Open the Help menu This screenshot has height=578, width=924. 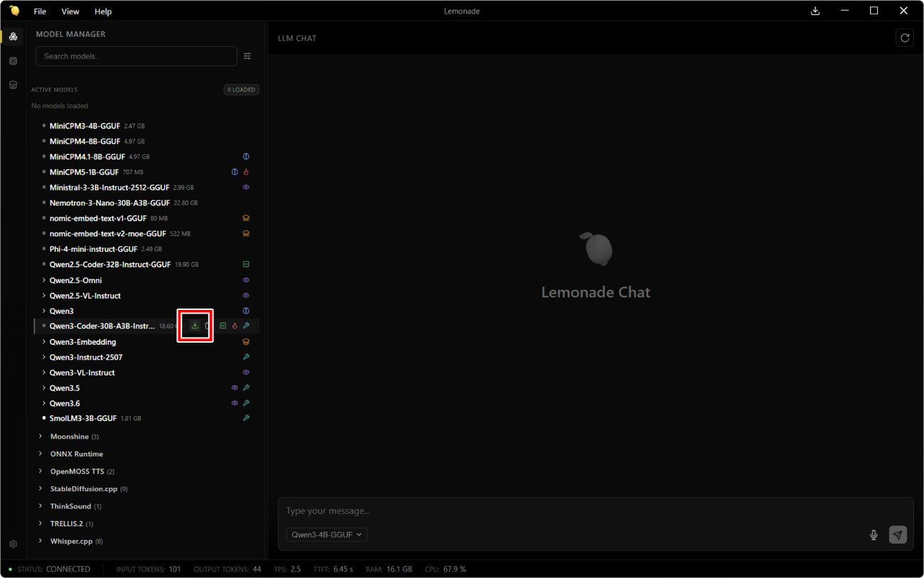click(103, 11)
